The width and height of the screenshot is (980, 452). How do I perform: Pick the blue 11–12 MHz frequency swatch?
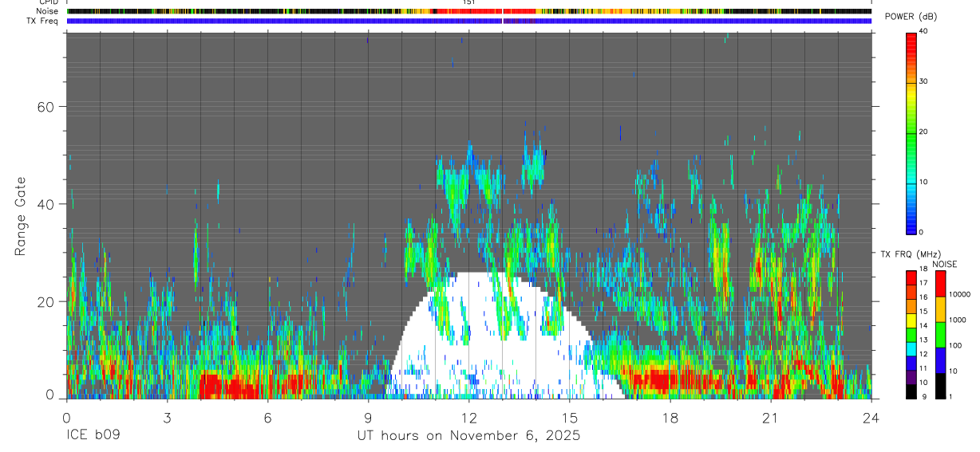911,363
